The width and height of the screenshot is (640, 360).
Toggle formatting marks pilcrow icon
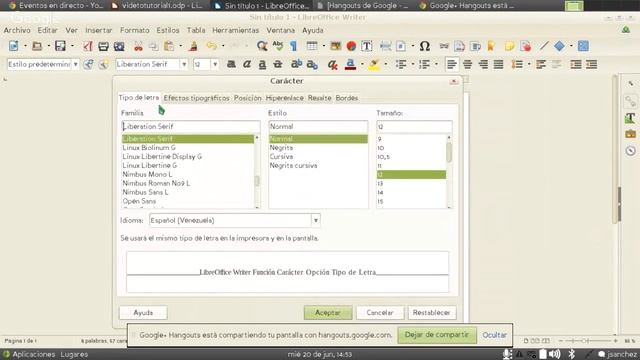click(293, 46)
